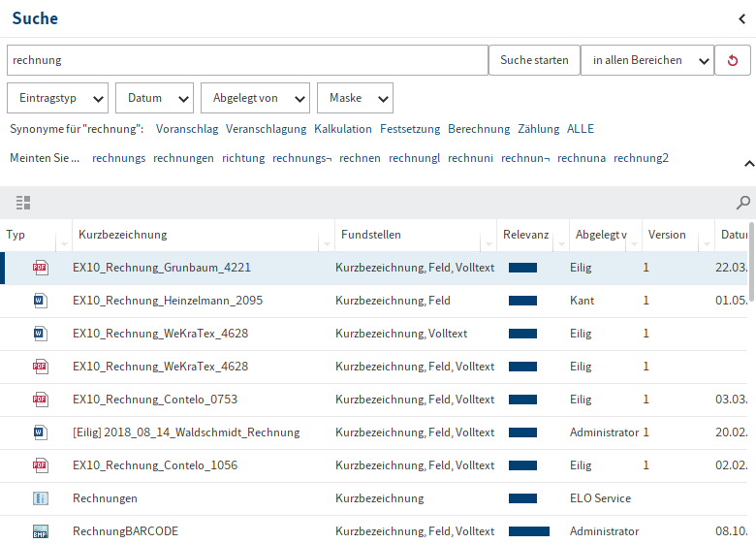Select the suggestion 'richtung'
The height and width of the screenshot is (544, 756).
(x=243, y=158)
